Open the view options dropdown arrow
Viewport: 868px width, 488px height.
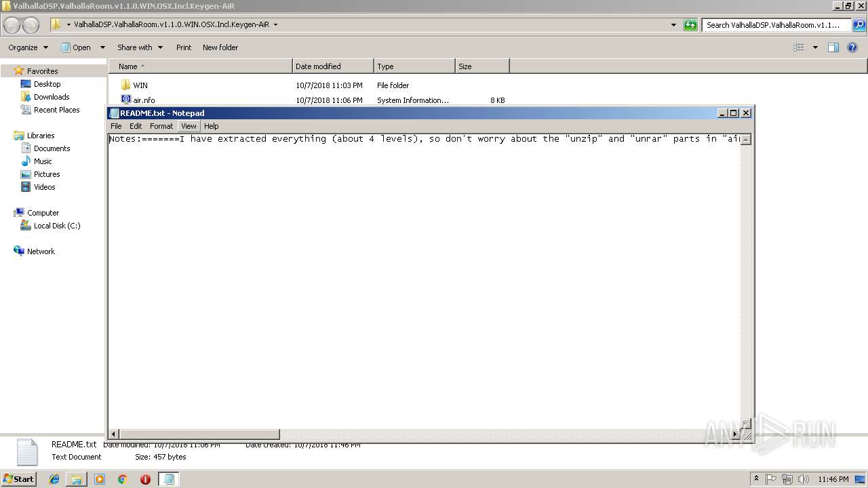point(815,47)
